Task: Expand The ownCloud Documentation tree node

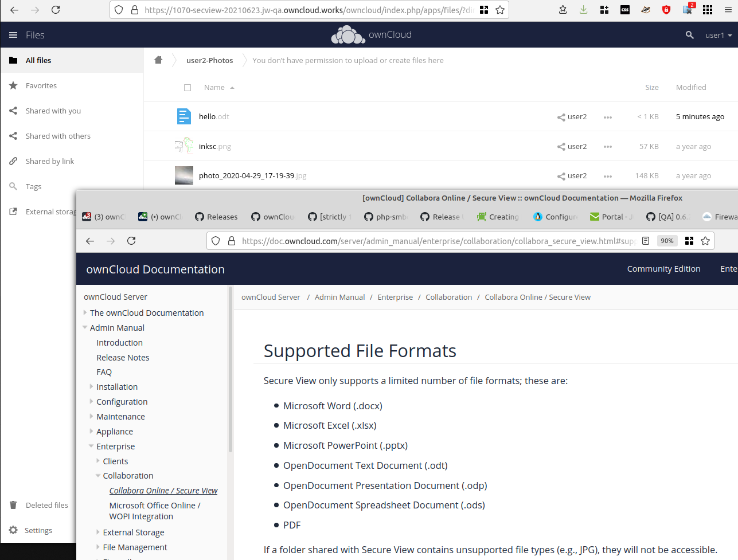Action: (85, 312)
